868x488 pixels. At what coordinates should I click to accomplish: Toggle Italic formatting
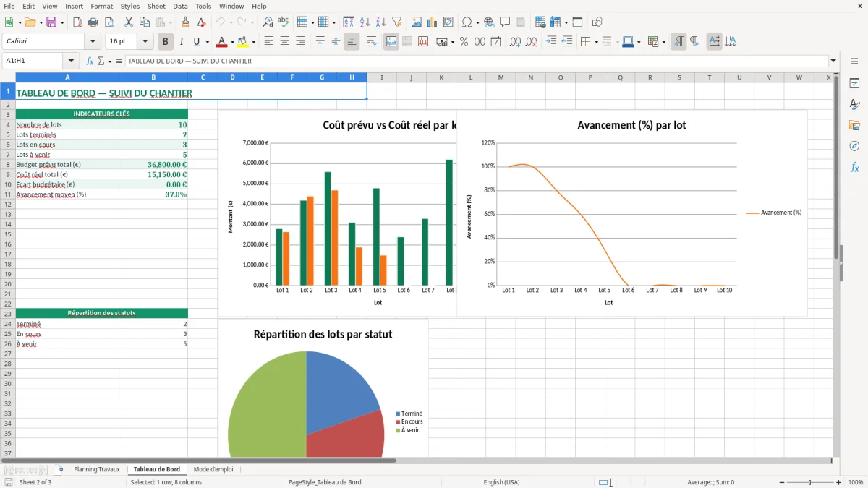[181, 42]
